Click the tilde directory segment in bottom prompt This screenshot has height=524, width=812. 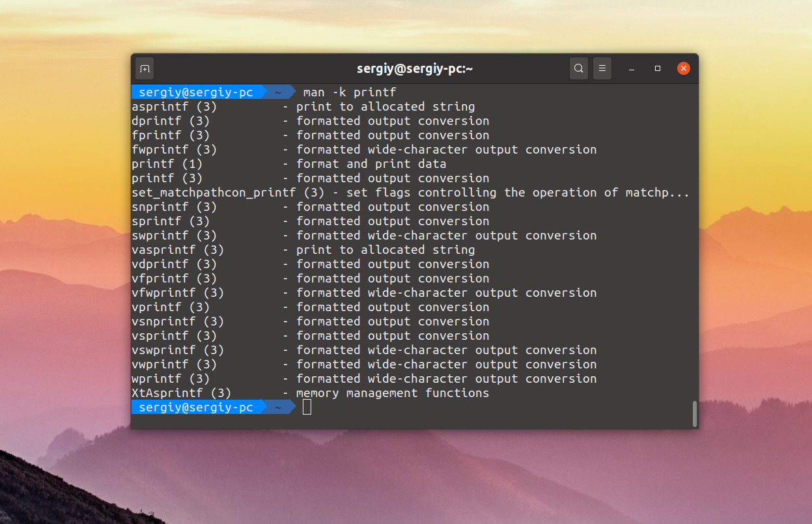click(278, 407)
